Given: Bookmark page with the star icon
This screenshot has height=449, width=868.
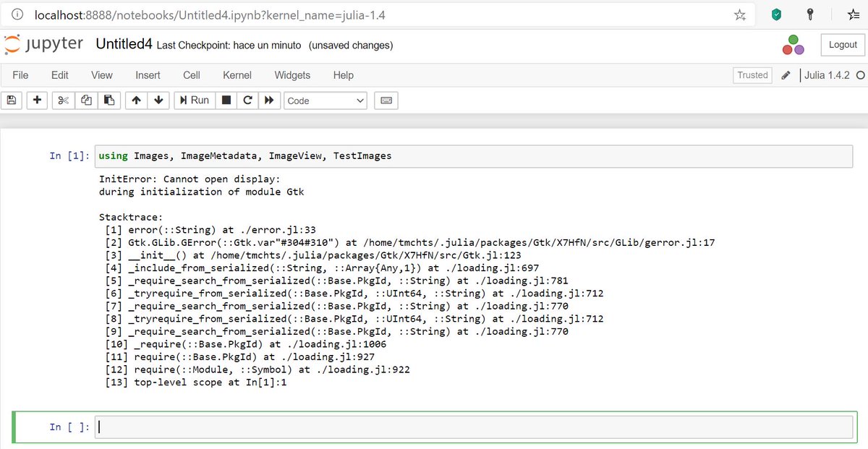Looking at the screenshot, I should tap(740, 14).
